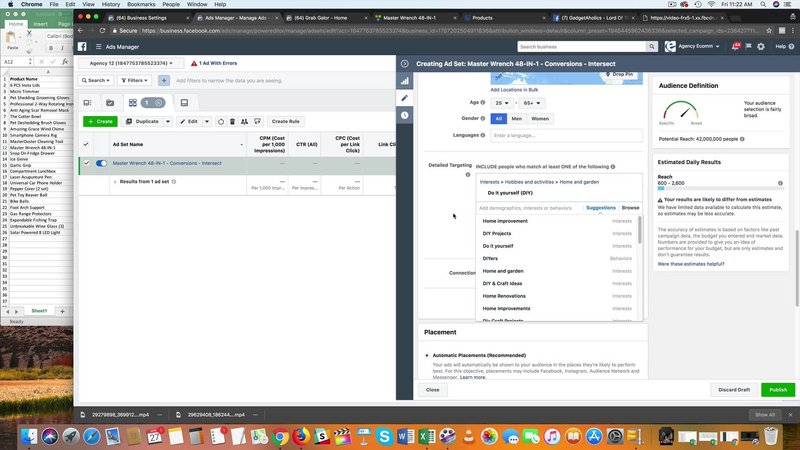Click the Discard Draft button

(734, 390)
